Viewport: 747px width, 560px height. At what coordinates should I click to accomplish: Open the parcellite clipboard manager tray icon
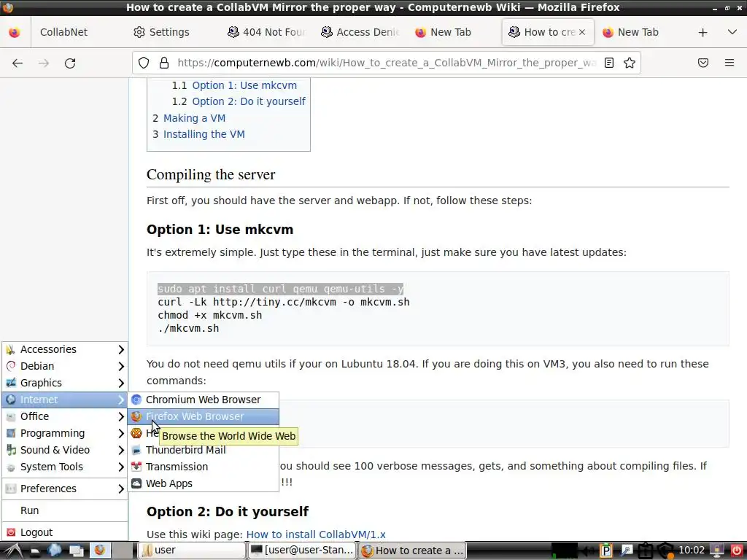pos(606,551)
